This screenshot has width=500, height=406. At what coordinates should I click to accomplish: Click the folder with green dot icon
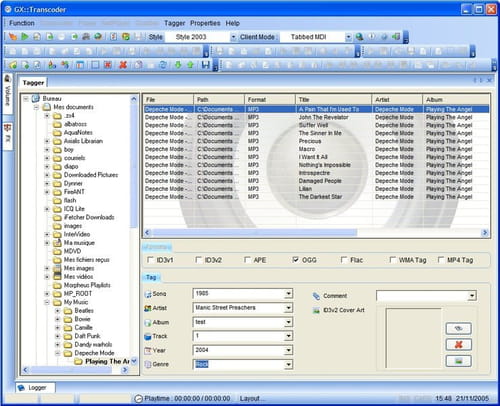click(x=13, y=65)
